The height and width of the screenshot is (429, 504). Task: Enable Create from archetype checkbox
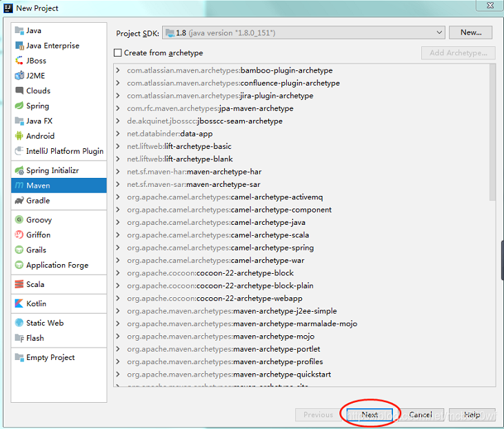(x=118, y=52)
